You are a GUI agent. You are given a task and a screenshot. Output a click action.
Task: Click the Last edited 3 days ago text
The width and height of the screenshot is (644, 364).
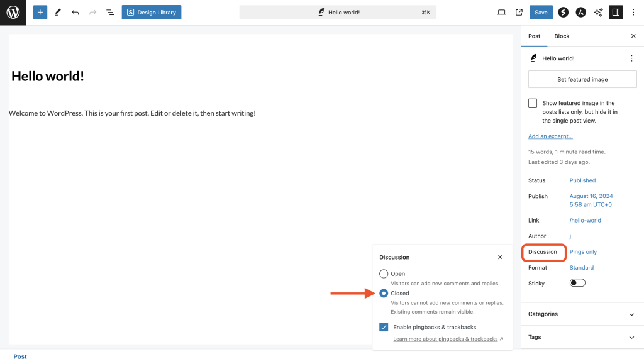[559, 162]
